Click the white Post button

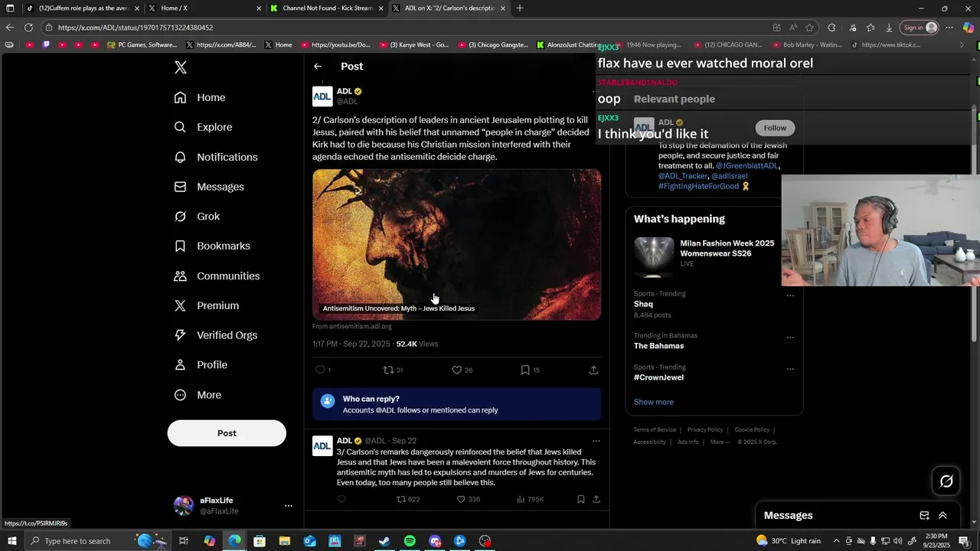[227, 433]
